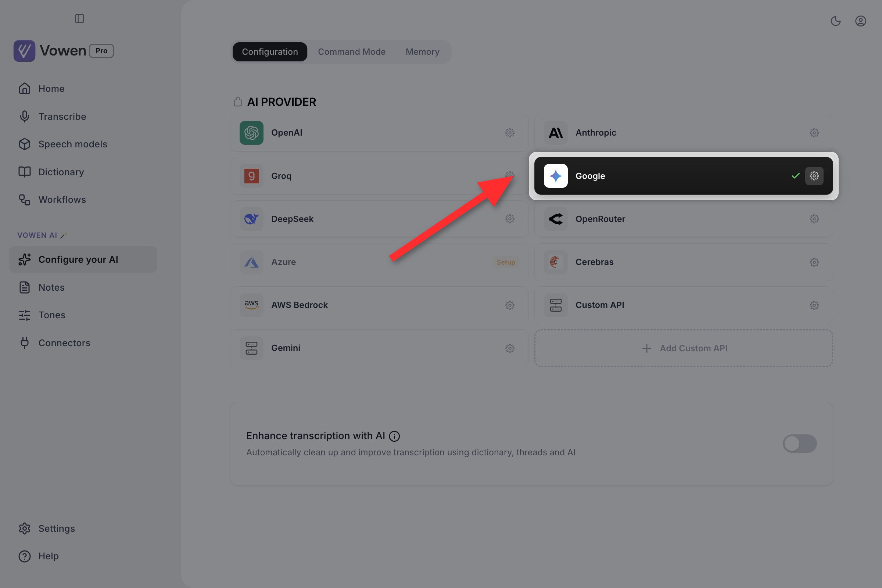Open the Connectors page

(x=83, y=343)
